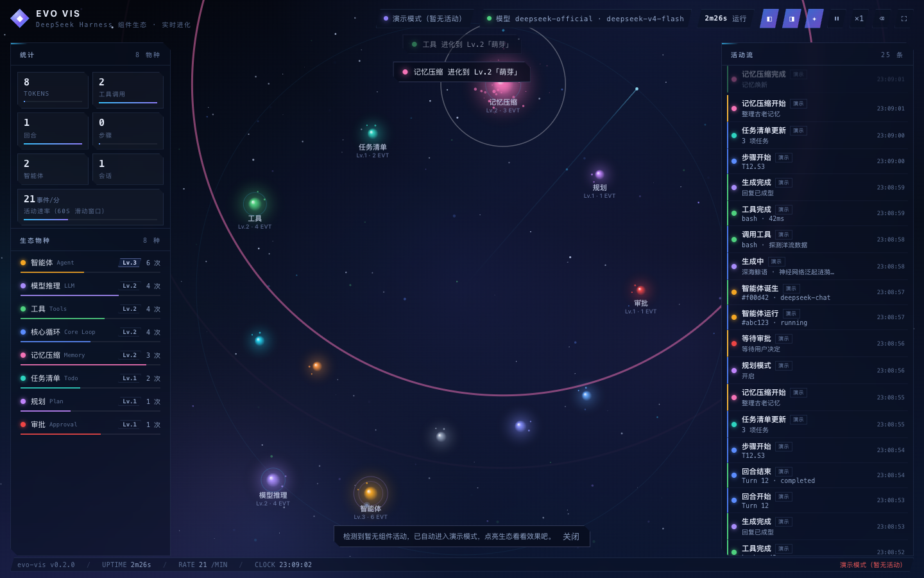Click the red 演示模式 status bar label
Viewport: 924px width, 578px height.
pyautogui.click(x=871, y=565)
